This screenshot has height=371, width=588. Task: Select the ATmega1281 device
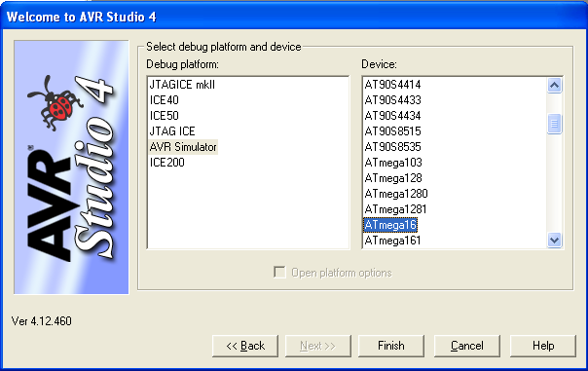(x=395, y=209)
